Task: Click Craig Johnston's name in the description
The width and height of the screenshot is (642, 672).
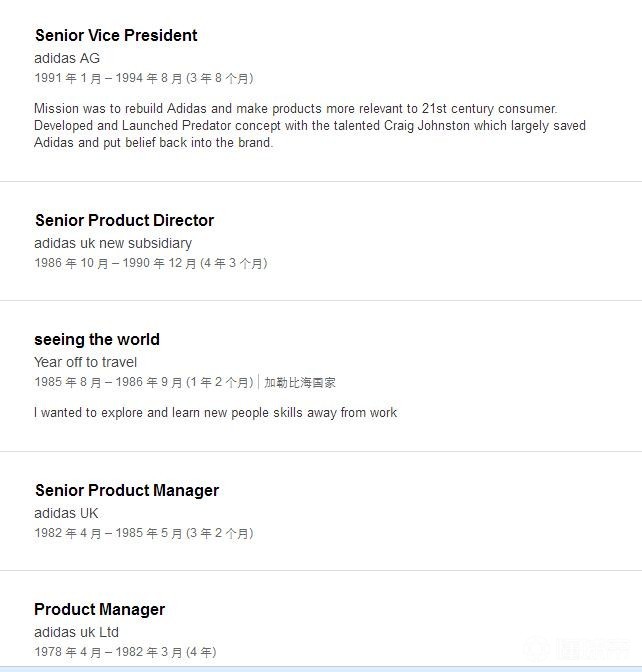Action: [427, 125]
